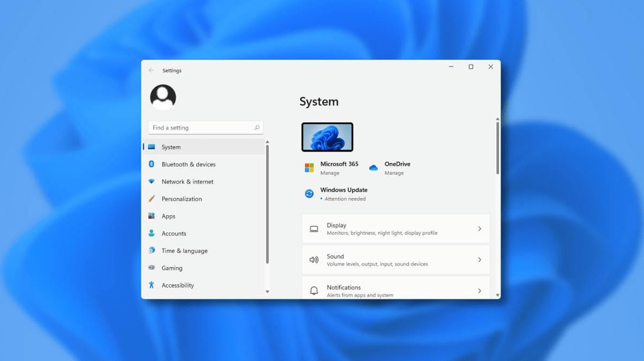The height and width of the screenshot is (361, 644).
Task: Open Windows Update attention needed
Action: click(x=336, y=194)
